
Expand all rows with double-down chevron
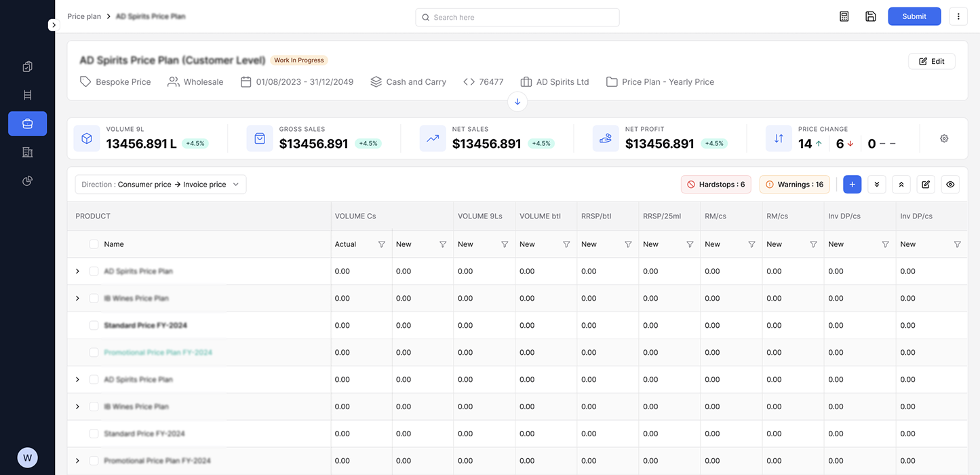pos(877,185)
